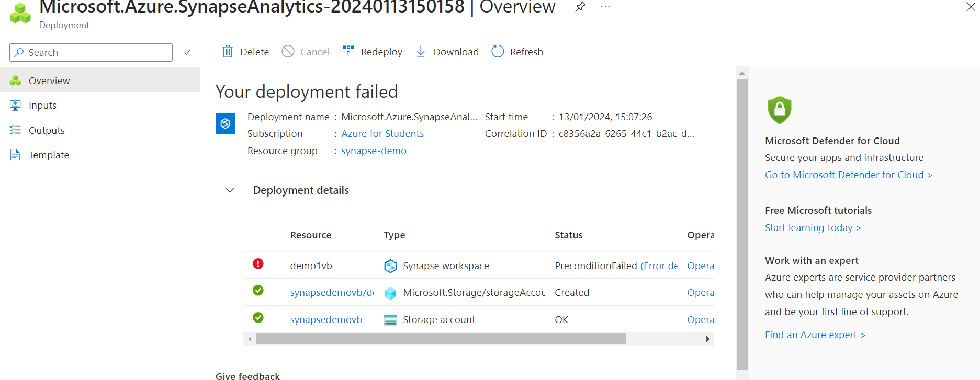980x380 pixels.
Task: Click the Error details link for demo1vb
Action: point(659,266)
